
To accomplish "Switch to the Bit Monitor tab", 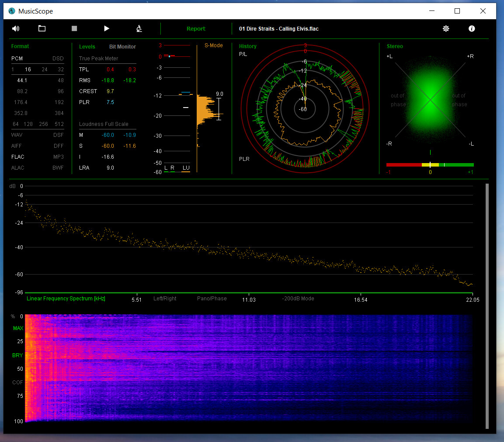I will [x=122, y=47].
